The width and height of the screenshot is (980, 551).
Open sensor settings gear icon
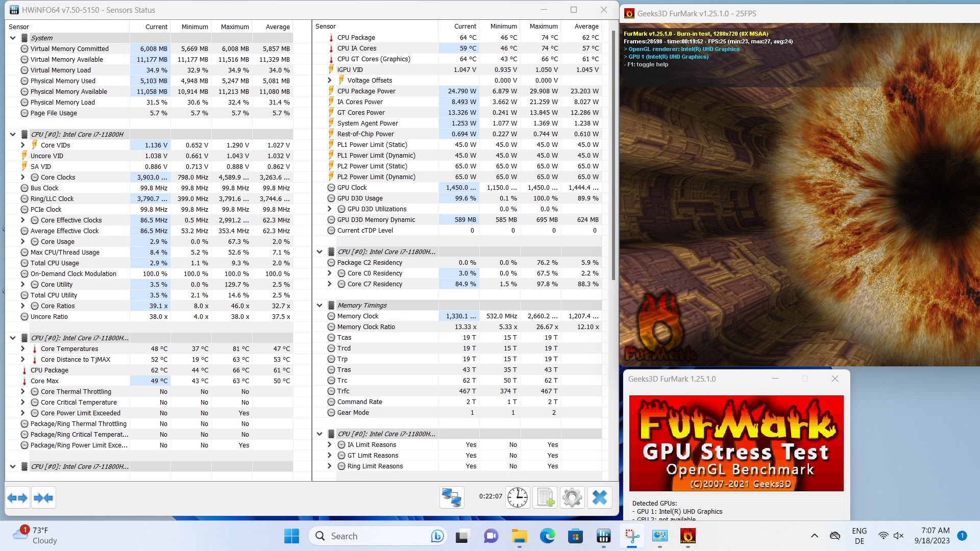pyautogui.click(x=572, y=497)
